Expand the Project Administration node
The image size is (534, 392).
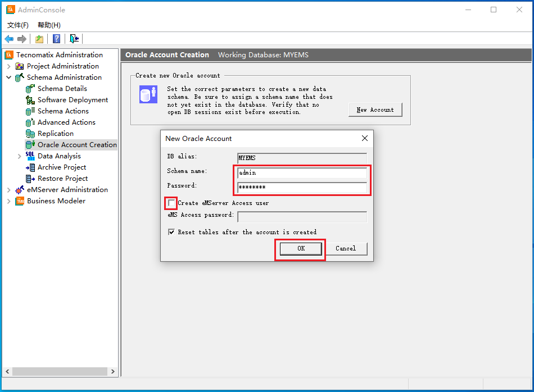tap(9, 66)
